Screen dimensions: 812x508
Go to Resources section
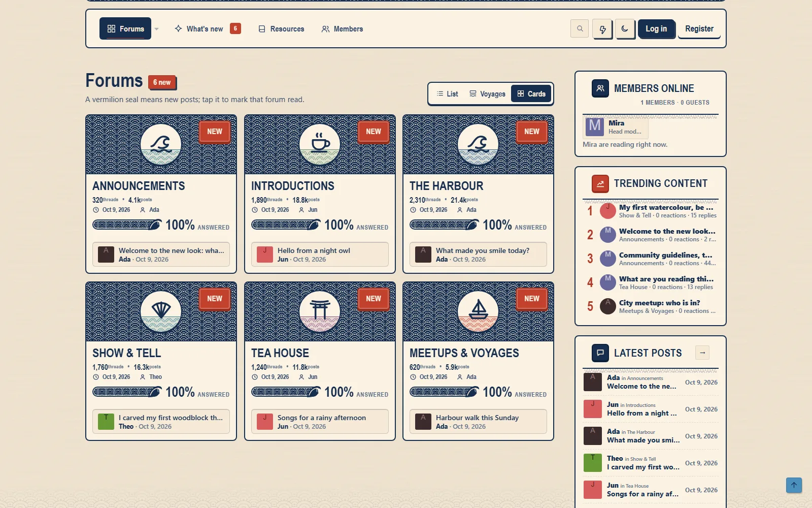click(x=281, y=29)
